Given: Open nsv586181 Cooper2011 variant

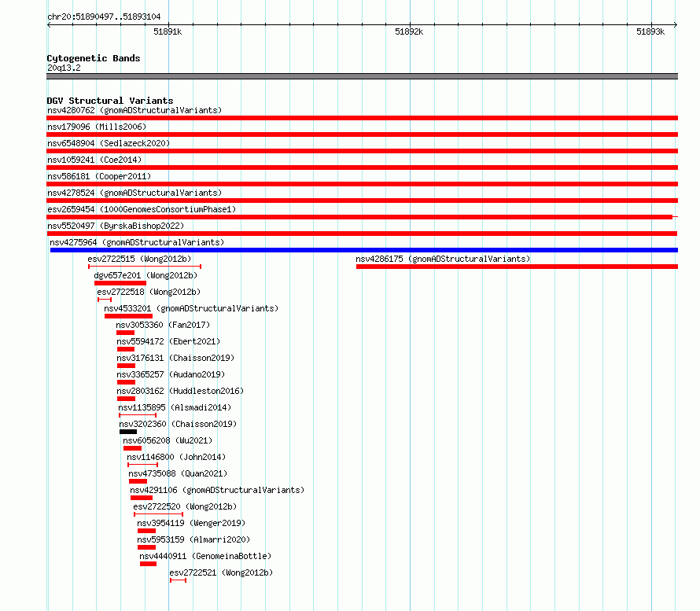Looking at the screenshot, I should tap(99, 176).
